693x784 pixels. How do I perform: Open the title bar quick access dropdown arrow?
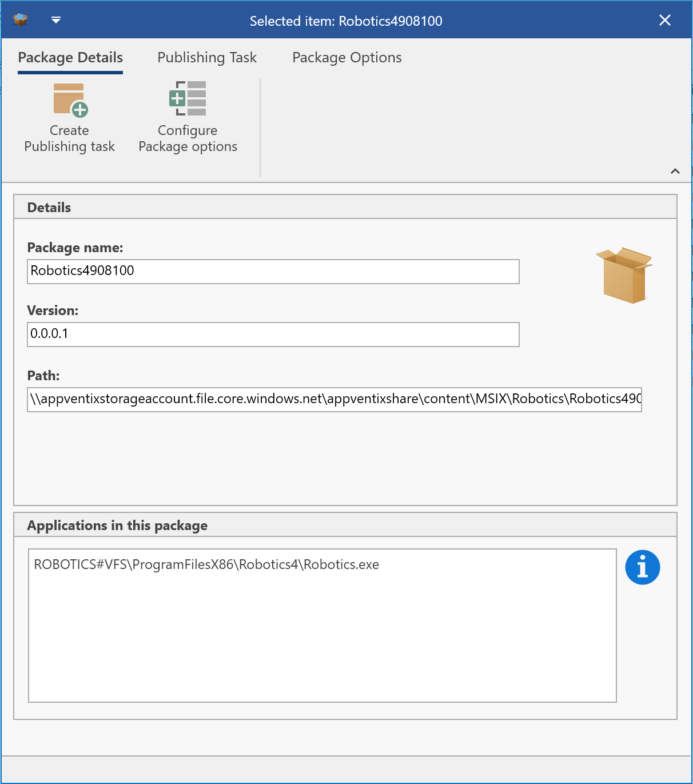[56, 20]
